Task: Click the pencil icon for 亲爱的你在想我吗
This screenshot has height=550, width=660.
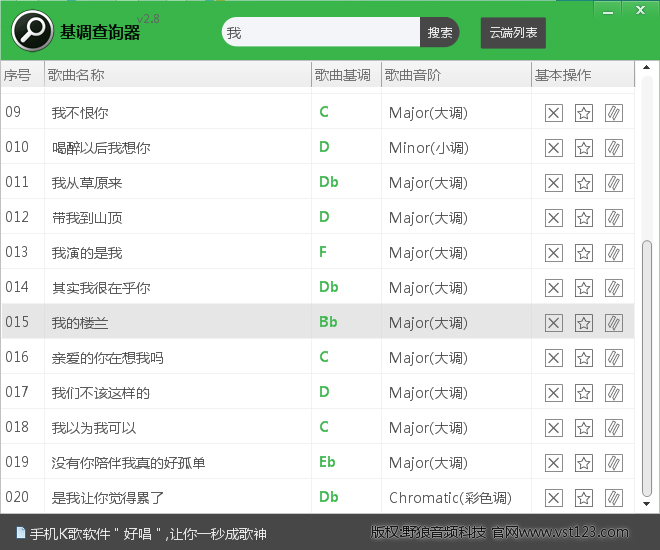Action: tap(614, 358)
